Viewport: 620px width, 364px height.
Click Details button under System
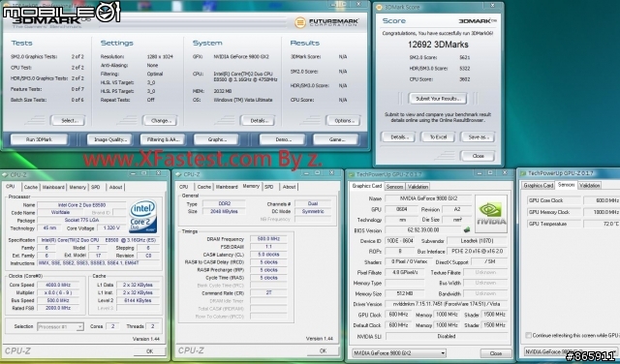258,121
